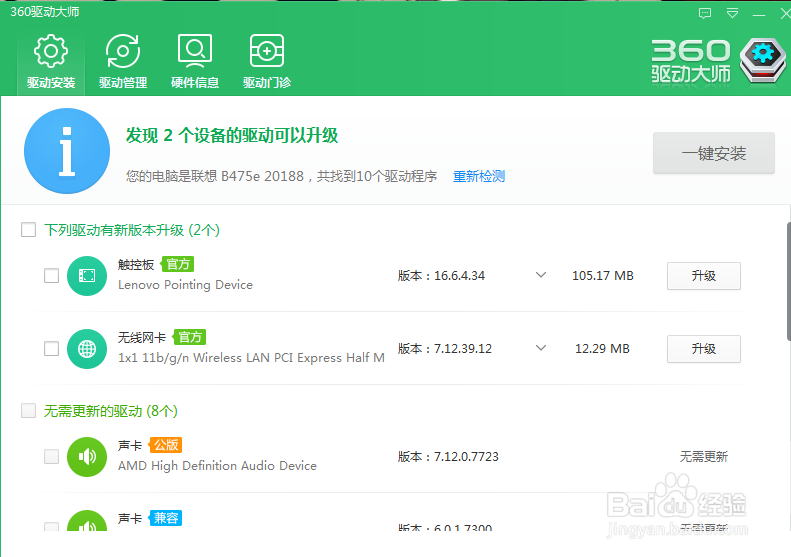791x557 pixels.
Task: Tick the AMD High Definition Audio checkbox
Action: point(51,457)
